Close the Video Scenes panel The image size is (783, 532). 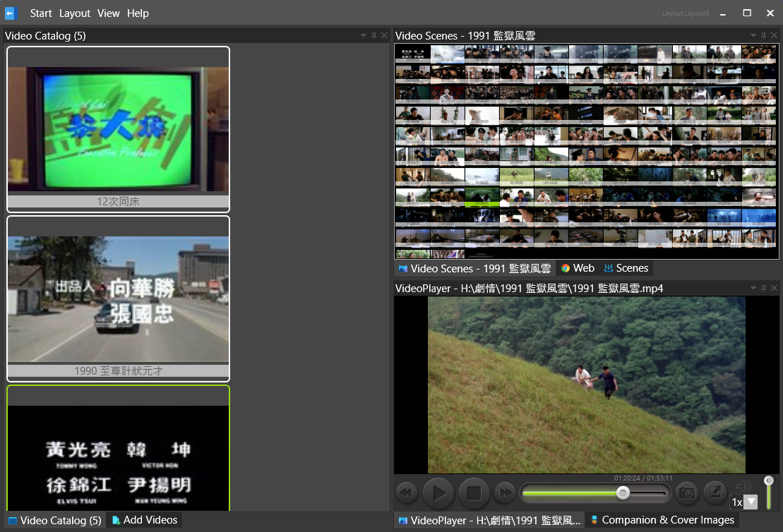click(x=774, y=35)
